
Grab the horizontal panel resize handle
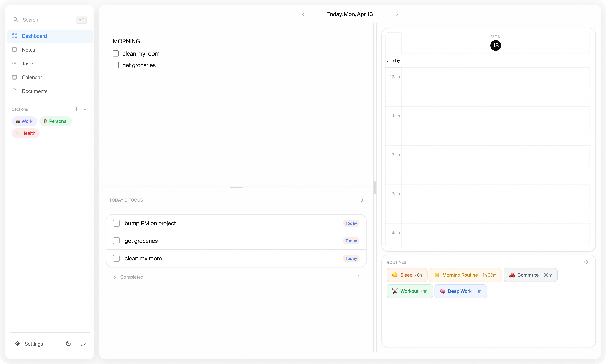(236, 188)
